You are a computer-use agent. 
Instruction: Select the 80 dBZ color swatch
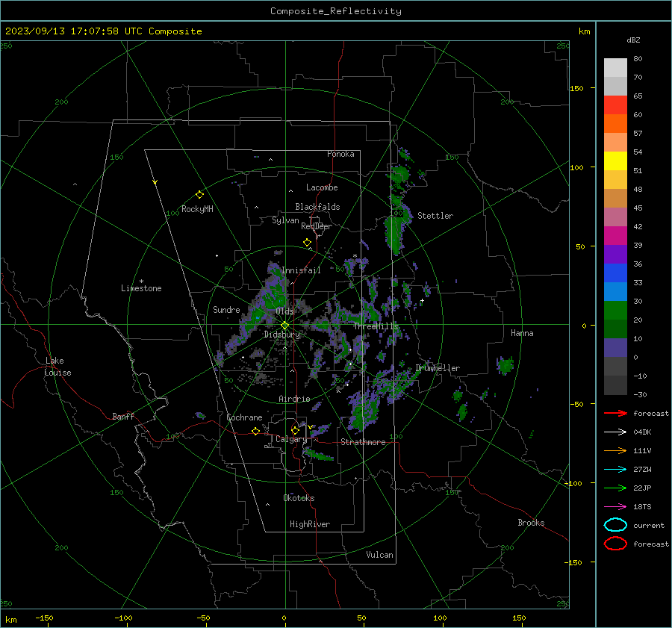615,67
